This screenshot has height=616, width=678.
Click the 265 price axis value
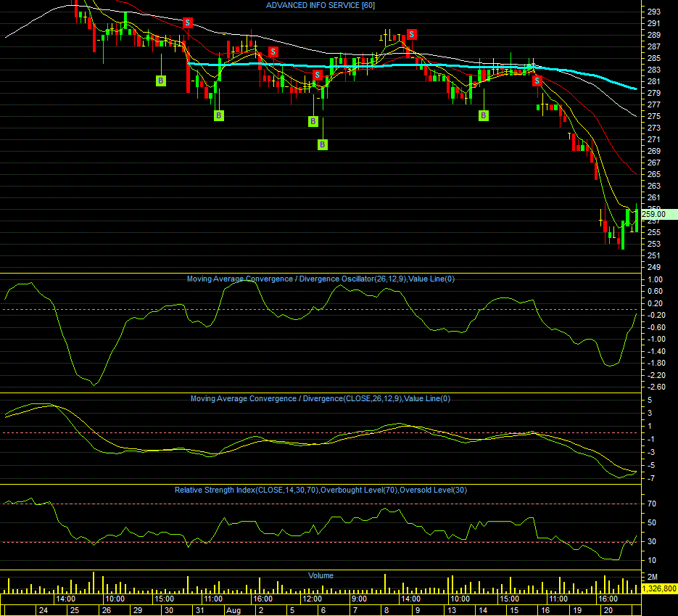tap(654, 174)
